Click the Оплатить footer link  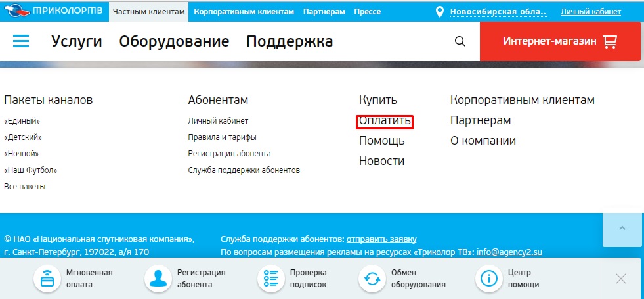pyautogui.click(x=385, y=121)
